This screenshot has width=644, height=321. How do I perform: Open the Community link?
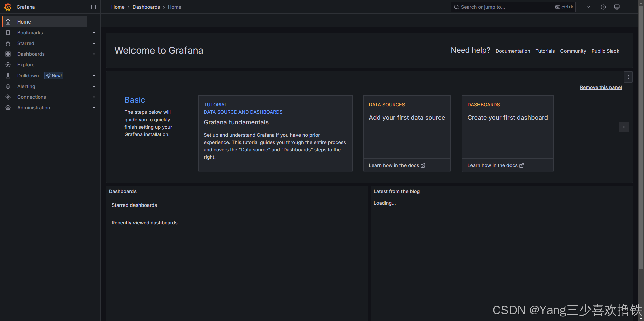pos(573,51)
